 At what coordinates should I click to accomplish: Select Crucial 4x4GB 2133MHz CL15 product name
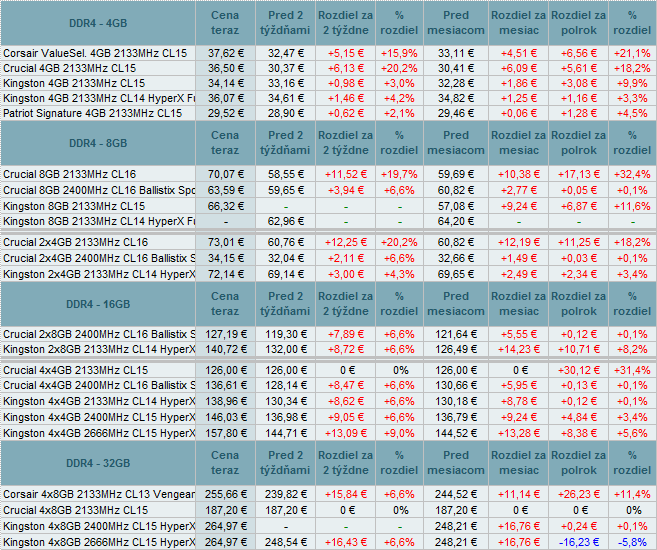point(75,370)
